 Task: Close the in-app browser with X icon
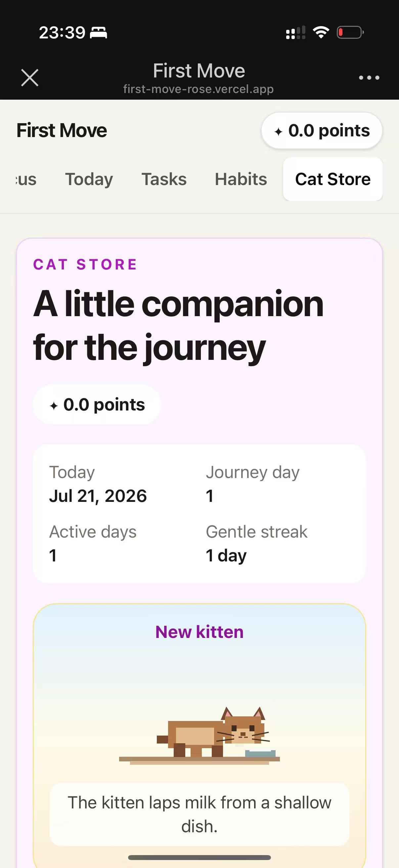30,77
